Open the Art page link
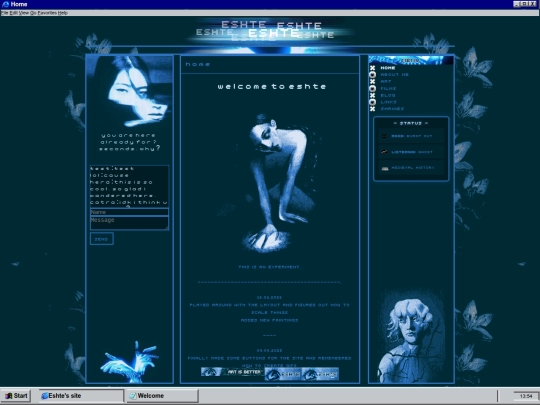This screenshot has width=540, height=405. 386,81
